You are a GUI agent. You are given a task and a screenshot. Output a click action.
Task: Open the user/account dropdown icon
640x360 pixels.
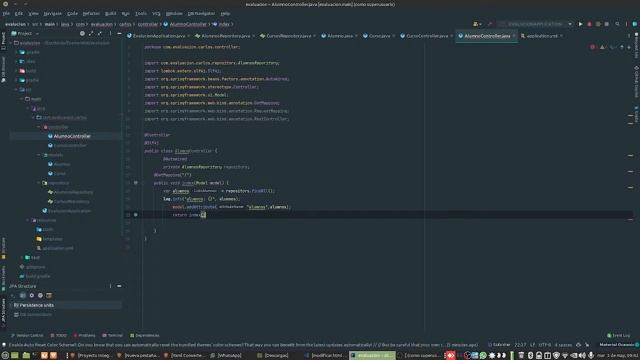477,24
